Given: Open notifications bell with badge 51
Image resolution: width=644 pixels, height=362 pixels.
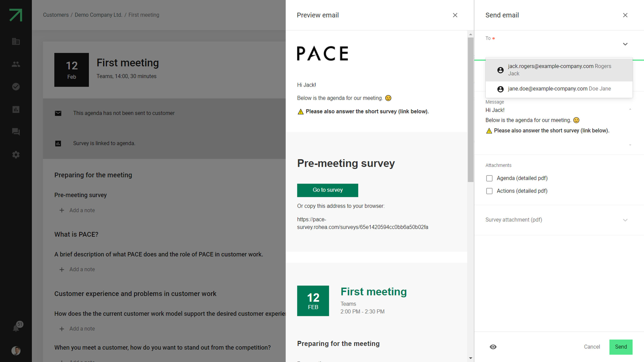Looking at the screenshot, I should point(16,328).
